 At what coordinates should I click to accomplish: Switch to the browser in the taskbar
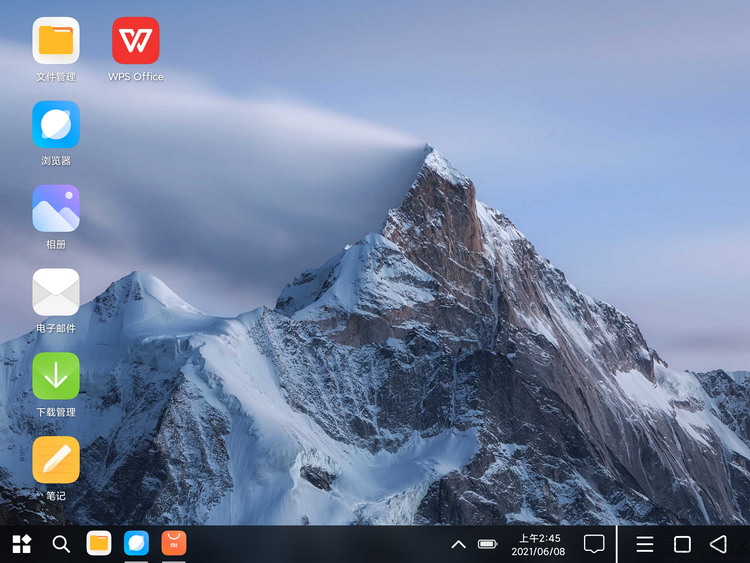[136, 543]
